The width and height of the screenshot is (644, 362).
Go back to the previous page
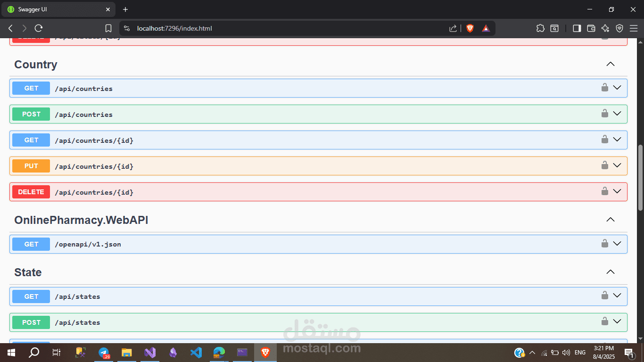click(x=10, y=28)
